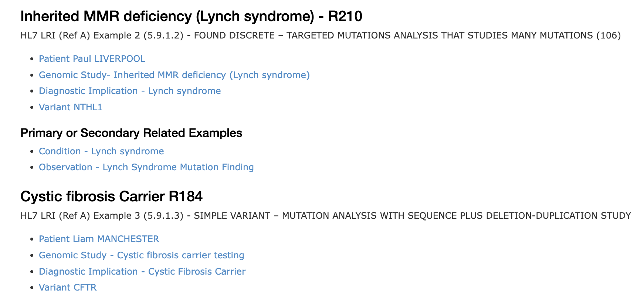
Task: Open Diagnostic Implication - Cystic Fibrosis Carrier
Action: [x=142, y=272]
